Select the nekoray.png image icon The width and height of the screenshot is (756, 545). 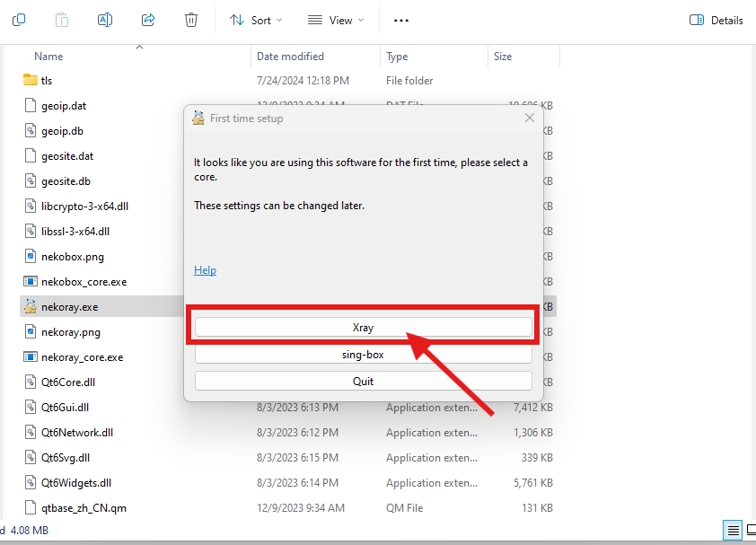pyautogui.click(x=31, y=331)
